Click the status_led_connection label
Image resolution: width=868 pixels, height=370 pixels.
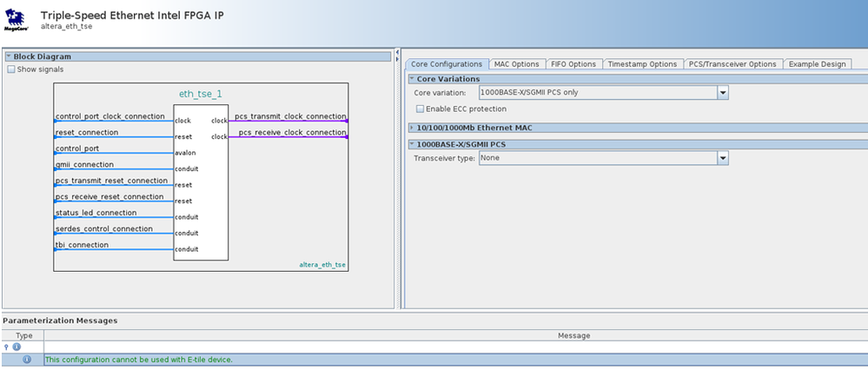point(96,213)
